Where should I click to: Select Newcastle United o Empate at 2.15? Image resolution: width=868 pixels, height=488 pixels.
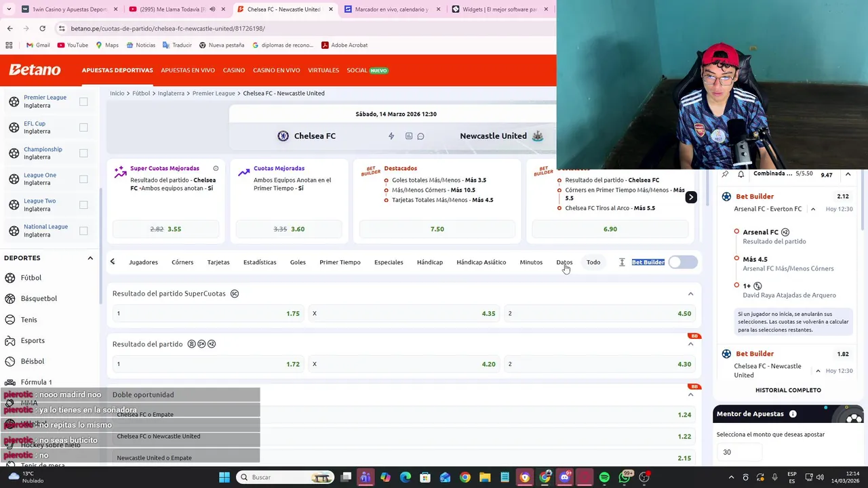tap(403, 458)
